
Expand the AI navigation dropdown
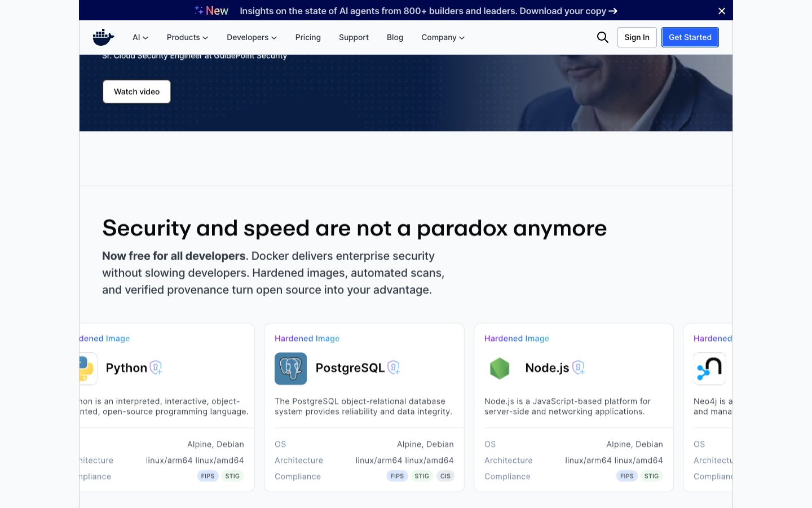pyautogui.click(x=140, y=37)
